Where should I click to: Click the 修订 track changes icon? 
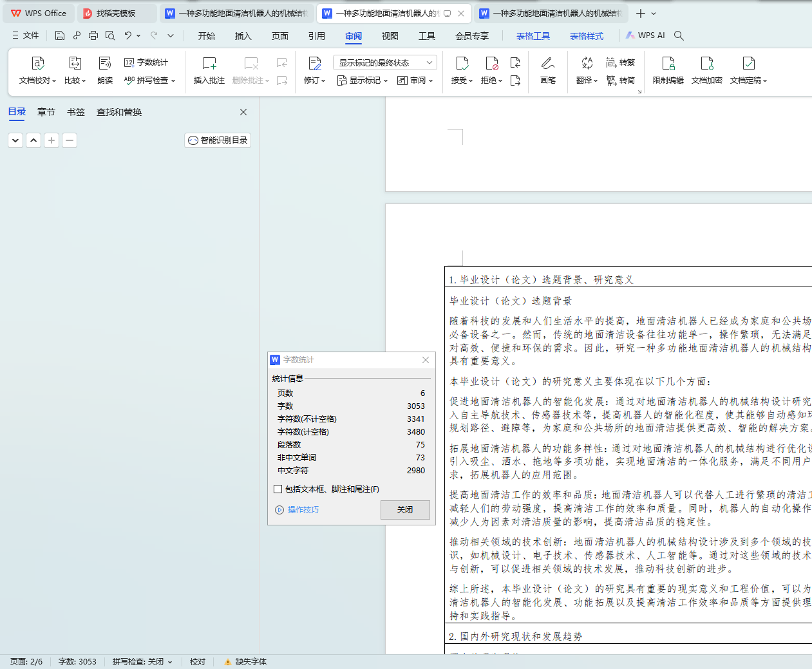click(314, 71)
